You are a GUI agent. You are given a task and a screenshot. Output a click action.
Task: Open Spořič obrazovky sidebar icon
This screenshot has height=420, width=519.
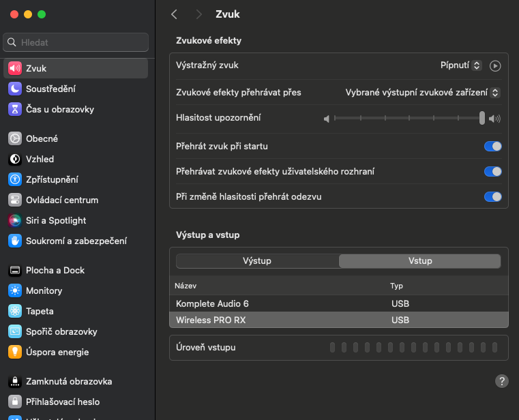click(15, 331)
